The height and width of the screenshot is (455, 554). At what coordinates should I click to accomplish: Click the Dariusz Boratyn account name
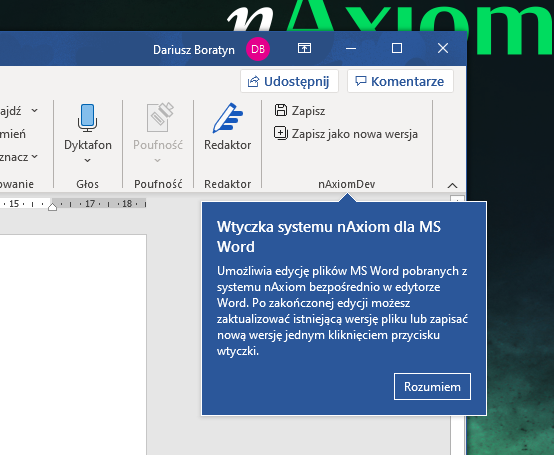[194, 50]
